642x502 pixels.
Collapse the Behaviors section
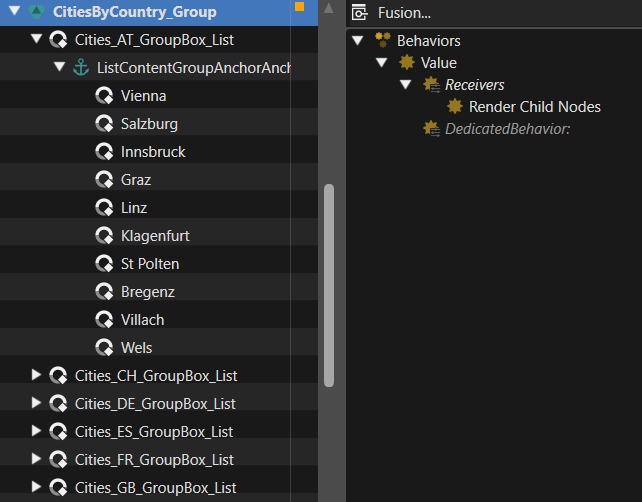[x=357, y=40]
